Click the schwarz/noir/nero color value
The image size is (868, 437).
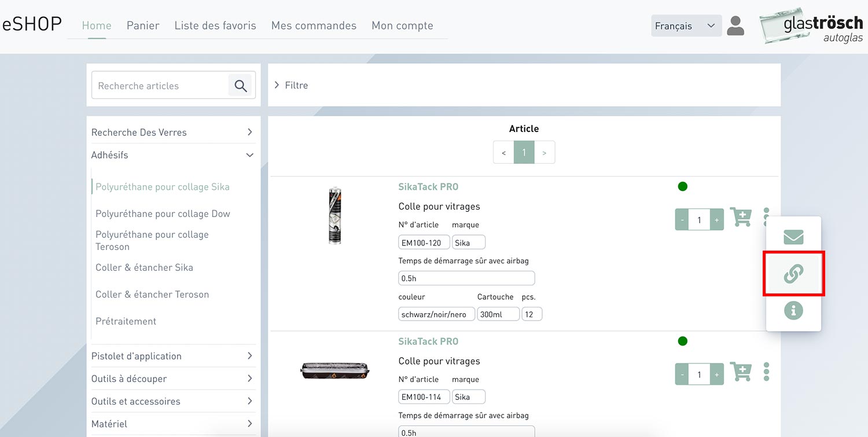click(437, 314)
